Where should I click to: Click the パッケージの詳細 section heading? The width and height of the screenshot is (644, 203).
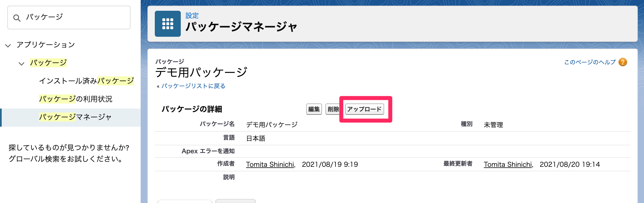[x=192, y=109]
